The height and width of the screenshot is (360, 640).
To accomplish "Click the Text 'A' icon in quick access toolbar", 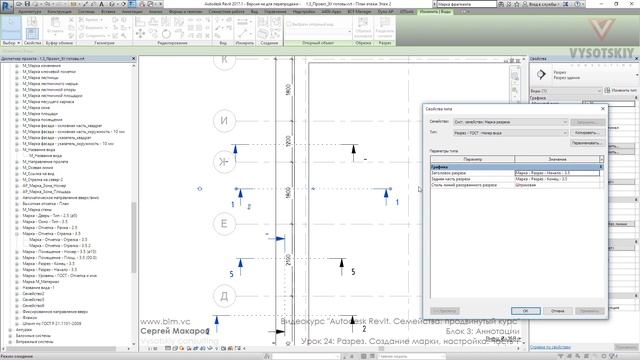I will pos(102,4).
